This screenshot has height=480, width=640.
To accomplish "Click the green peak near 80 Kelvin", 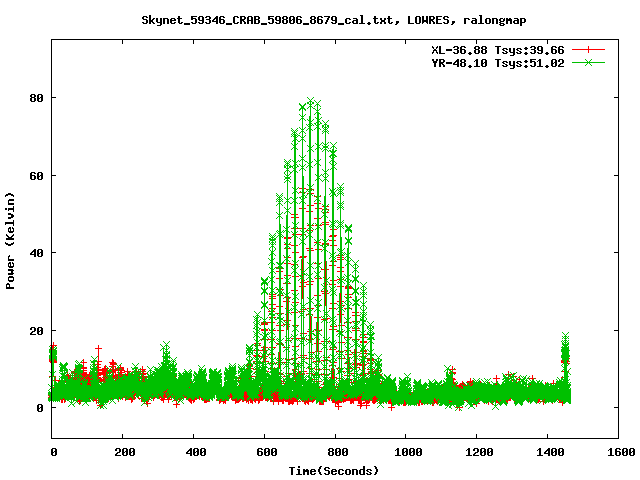I will click(x=311, y=101).
